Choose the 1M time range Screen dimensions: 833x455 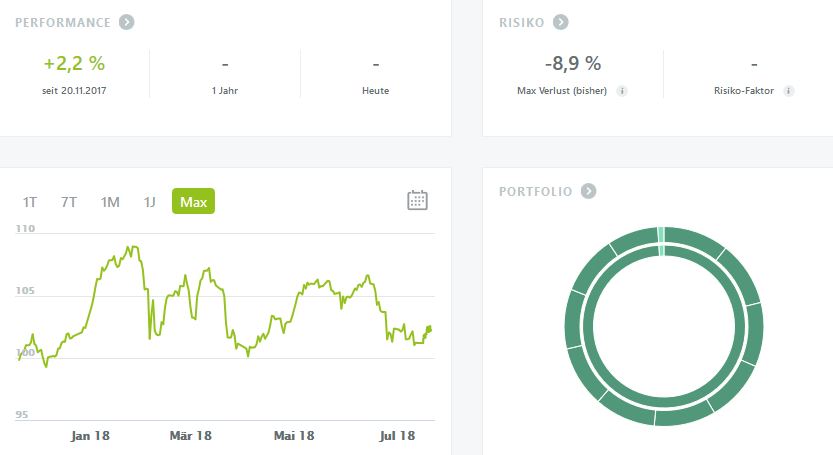tap(110, 202)
